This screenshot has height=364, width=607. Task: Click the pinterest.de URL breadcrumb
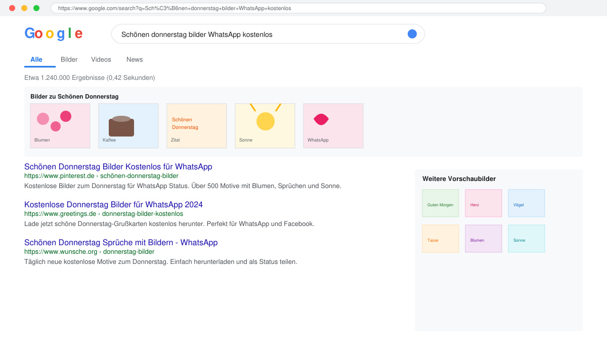pyautogui.click(x=101, y=176)
